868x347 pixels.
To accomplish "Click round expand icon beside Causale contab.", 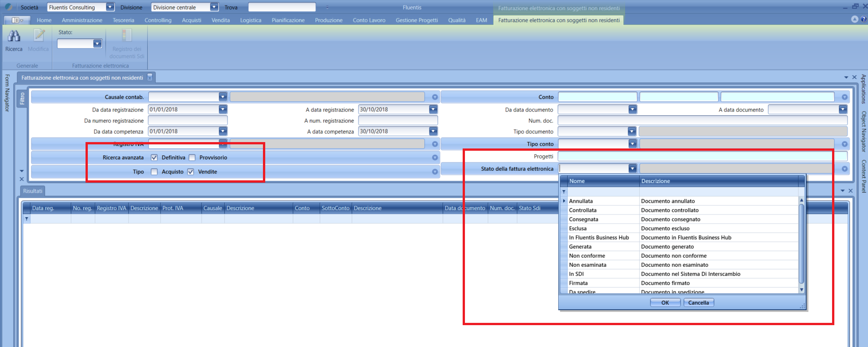I will (435, 97).
